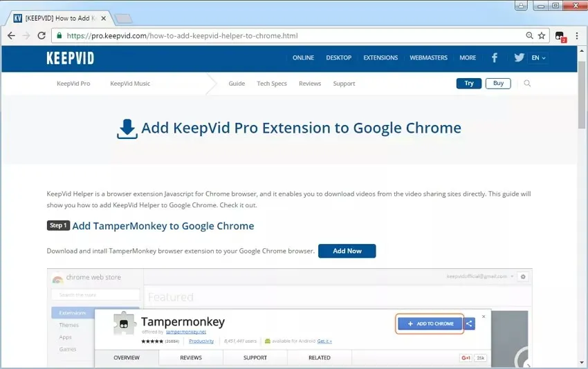Viewport: 588px width, 369px height.
Task: Click the settings gear in chrome web store image
Action: click(523, 276)
